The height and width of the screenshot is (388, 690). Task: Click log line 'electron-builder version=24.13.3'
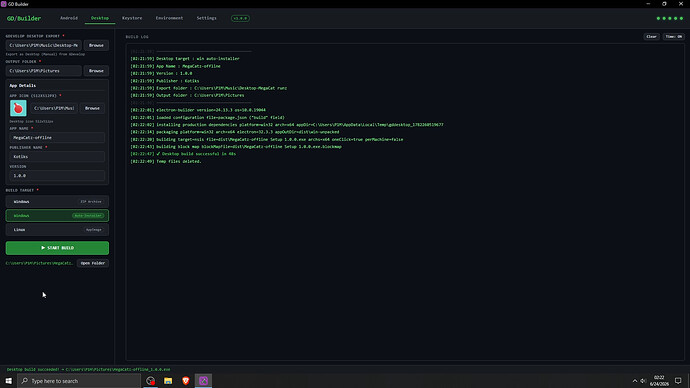click(198, 110)
